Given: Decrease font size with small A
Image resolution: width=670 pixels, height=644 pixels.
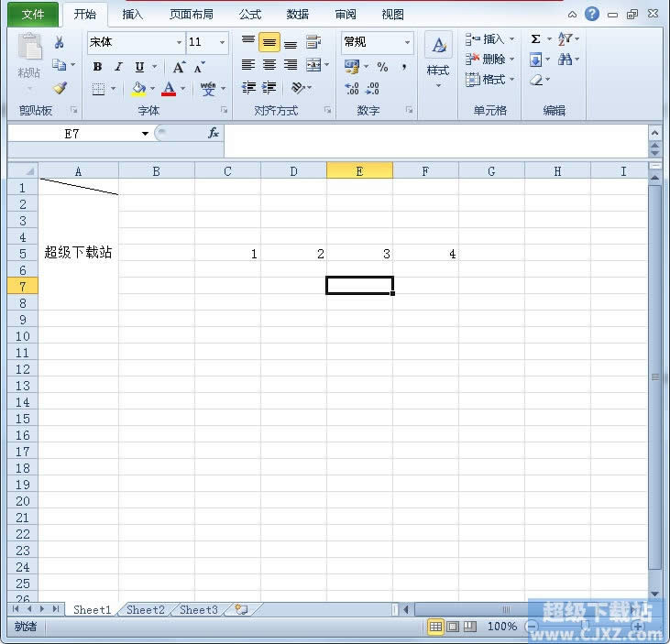Looking at the screenshot, I should coord(199,67).
